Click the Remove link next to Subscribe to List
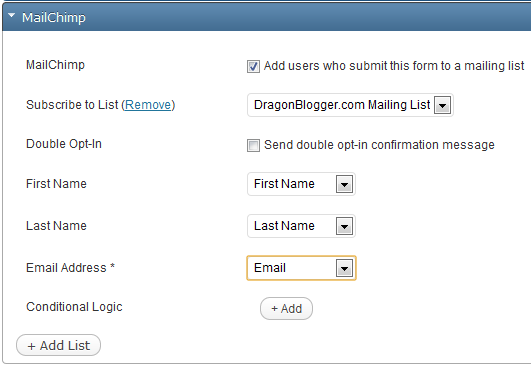Screen dimensions: 531x367 (148, 105)
